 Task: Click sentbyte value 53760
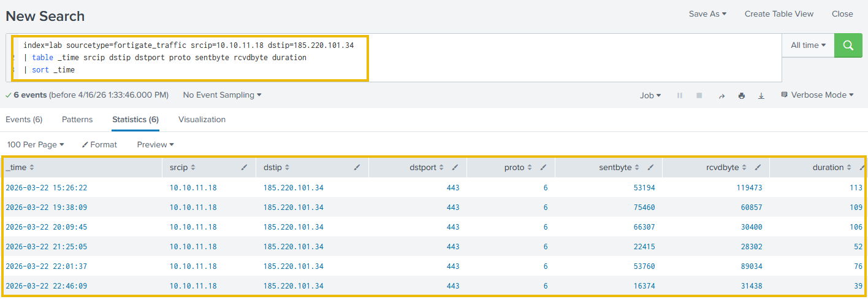(644, 266)
